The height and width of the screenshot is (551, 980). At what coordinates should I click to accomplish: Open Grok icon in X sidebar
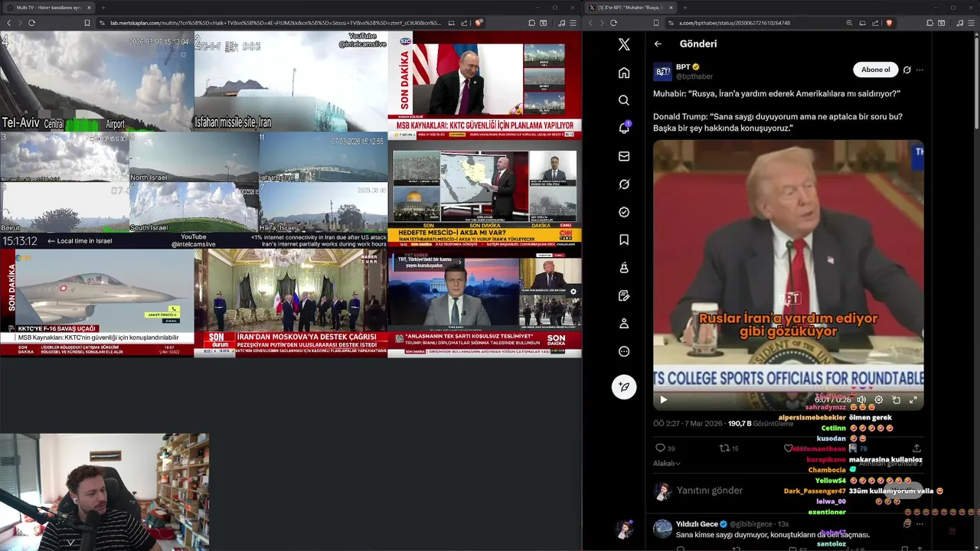[624, 184]
